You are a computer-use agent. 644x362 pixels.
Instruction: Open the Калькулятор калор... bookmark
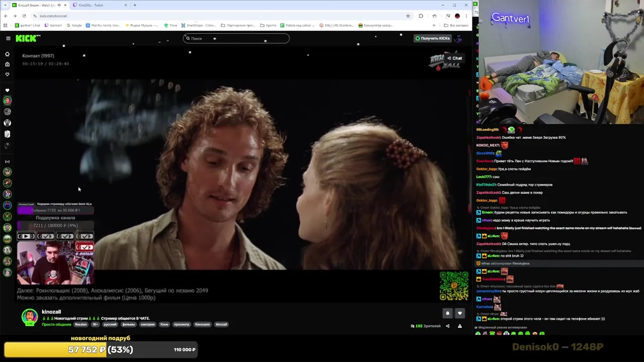pos(375,25)
